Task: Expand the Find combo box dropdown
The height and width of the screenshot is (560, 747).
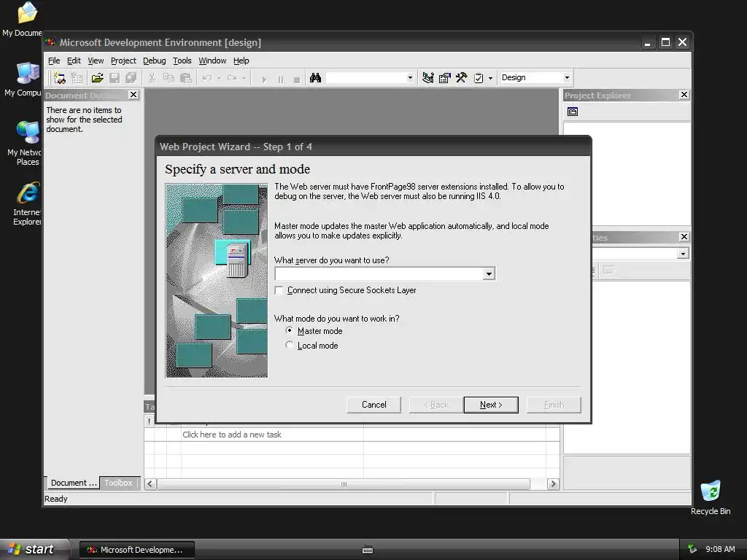Action: (x=410, y=77)
